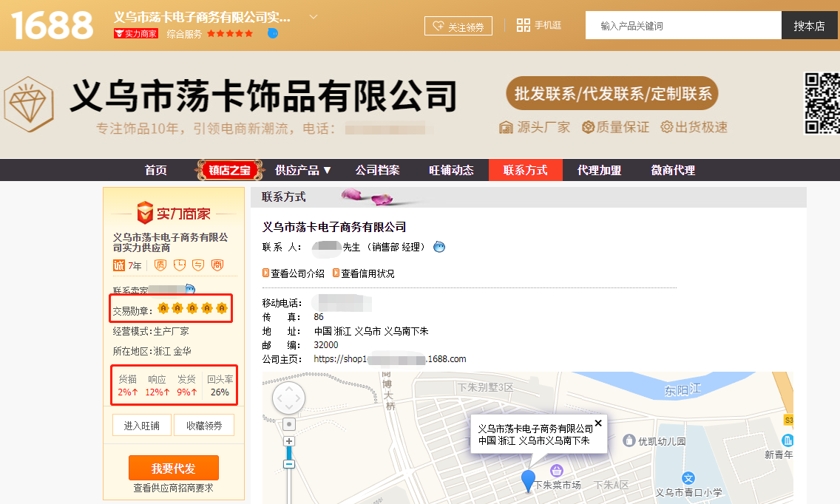Click Wangwang icon next to 联系卖家
The image size is (840, 504).
pyautogui.click(x=189, y=289)
